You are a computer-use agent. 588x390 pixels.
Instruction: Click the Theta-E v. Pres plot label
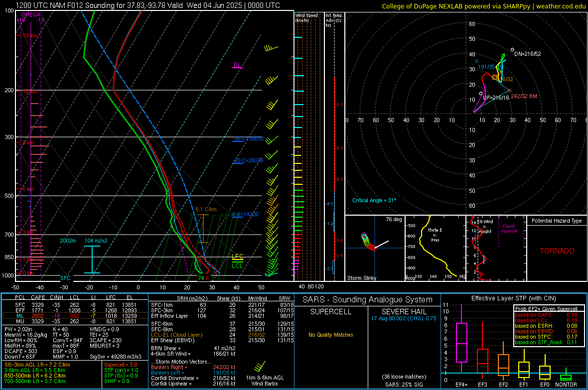tap(435, 235)
